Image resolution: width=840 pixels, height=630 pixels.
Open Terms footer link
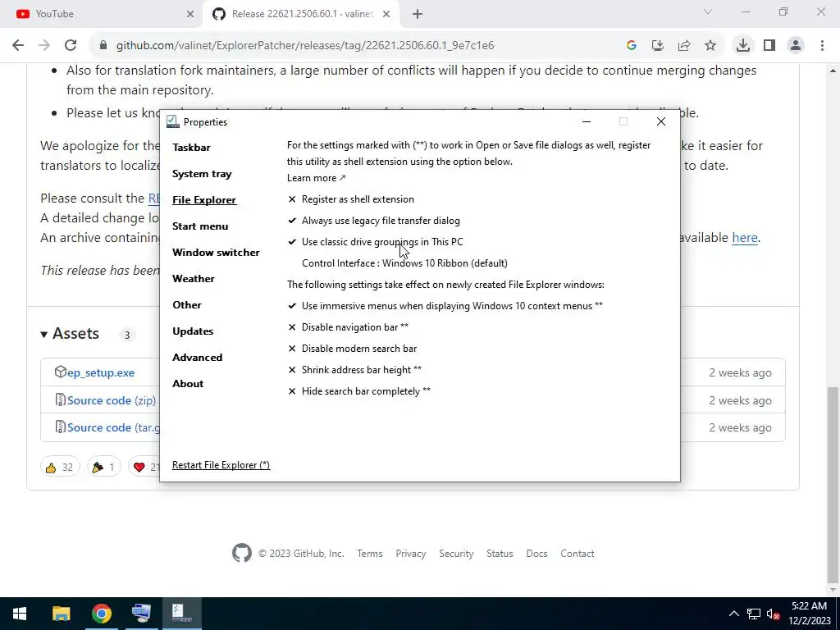(370, 554)
